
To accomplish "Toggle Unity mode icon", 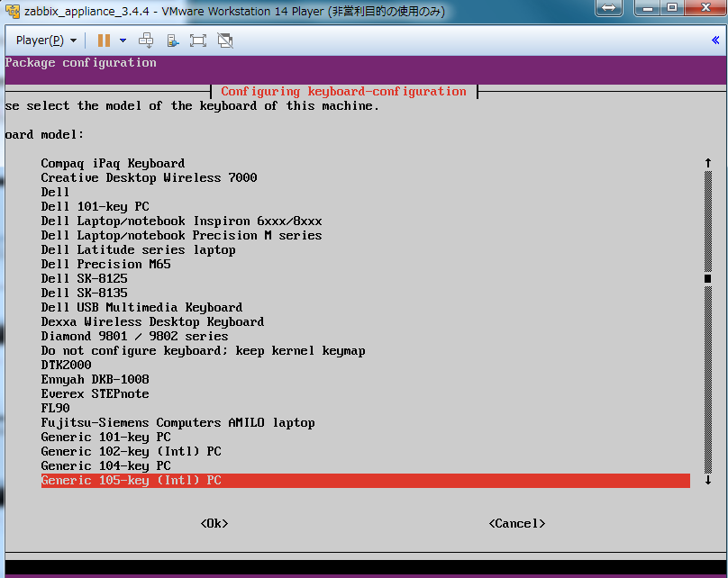I will [x=225, y=41].
